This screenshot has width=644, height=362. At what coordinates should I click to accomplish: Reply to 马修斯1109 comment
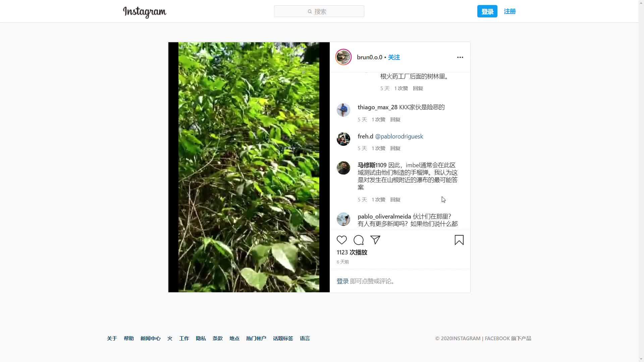coord(395,199)
